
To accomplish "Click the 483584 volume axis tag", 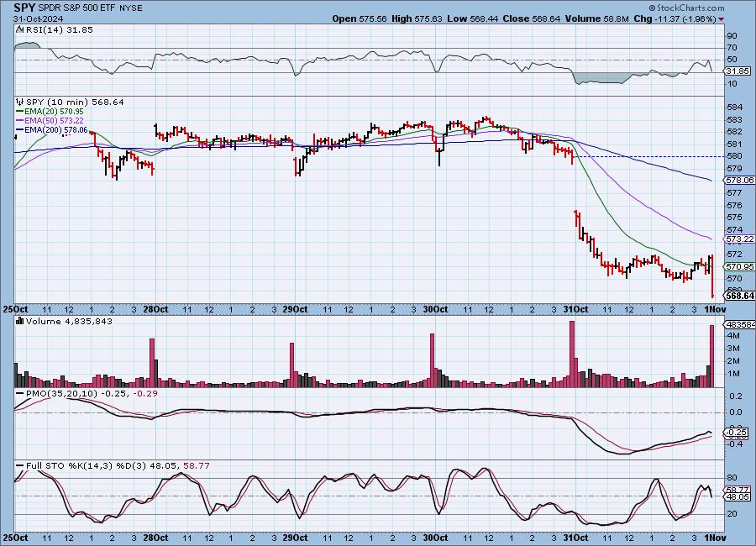I will click(x=740, y=324).
